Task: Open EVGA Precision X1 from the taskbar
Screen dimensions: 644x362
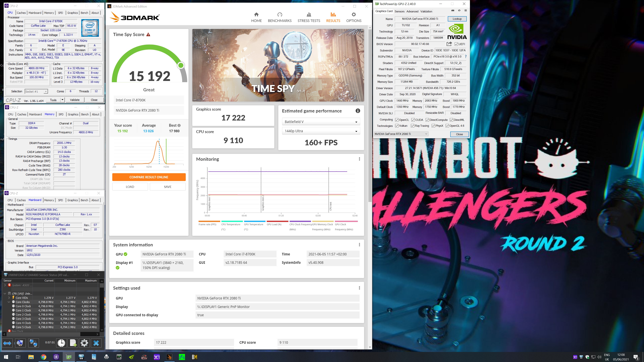Action: pos(157,357)
